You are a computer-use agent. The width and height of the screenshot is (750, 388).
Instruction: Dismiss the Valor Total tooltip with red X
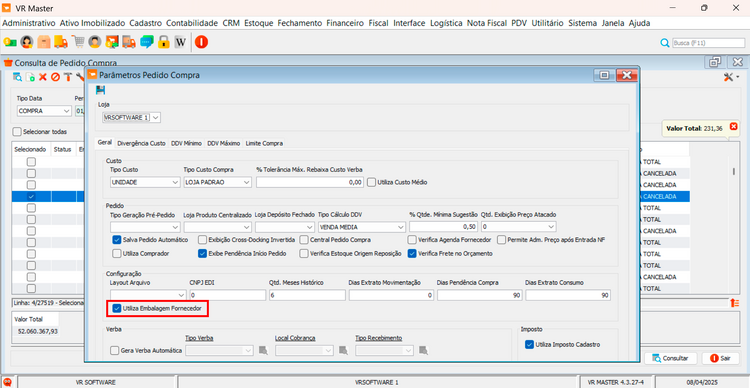tap(733, 126)
